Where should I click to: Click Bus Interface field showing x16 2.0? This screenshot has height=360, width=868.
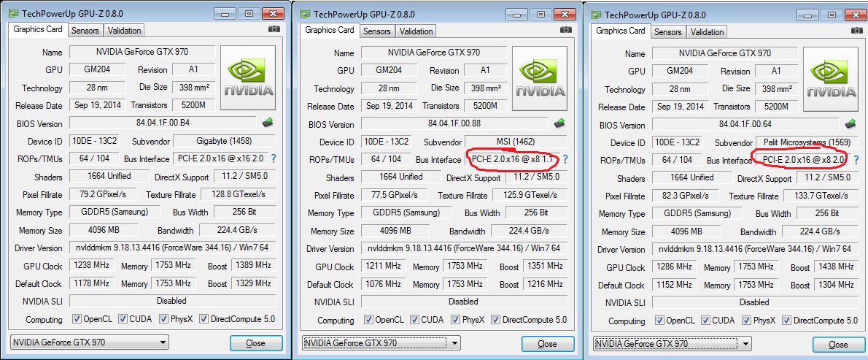click(220, 158)
